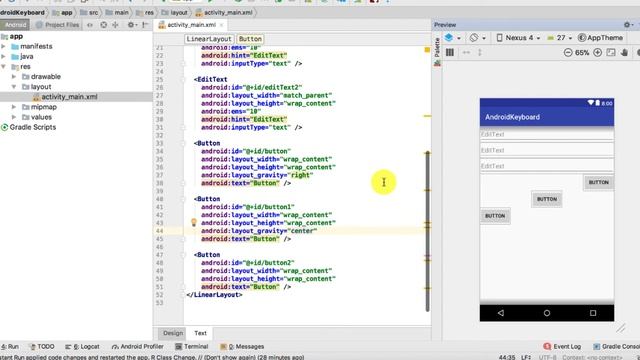The height and width of the screenshot is (360, 640).
Task: Open the Gradle Console
Action: pos(616,347)
